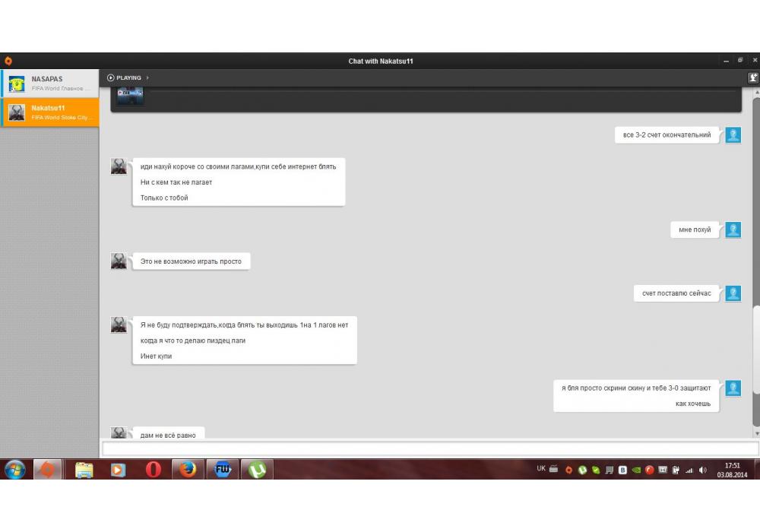The height and width of the screenshot is (532, 760).
Task: Launch Firefox from the taskbar
Action: point(188,470)
